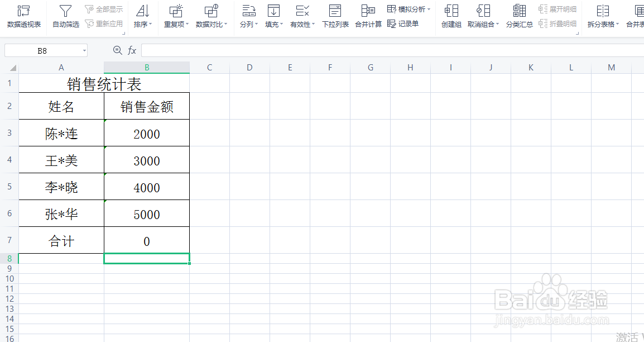Click 取消组合 ungroup icon
644x342 pixels.
483,11
